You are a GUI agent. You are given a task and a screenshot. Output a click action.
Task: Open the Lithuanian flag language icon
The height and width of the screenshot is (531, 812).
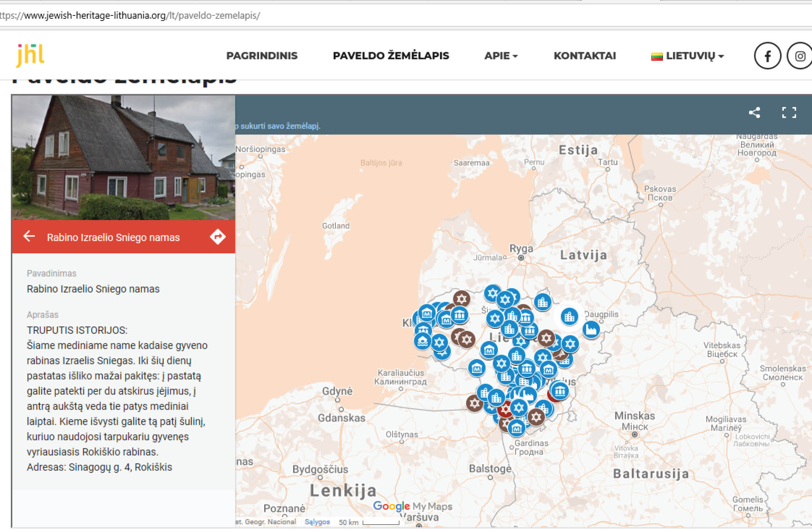click(x=657, y=56)
